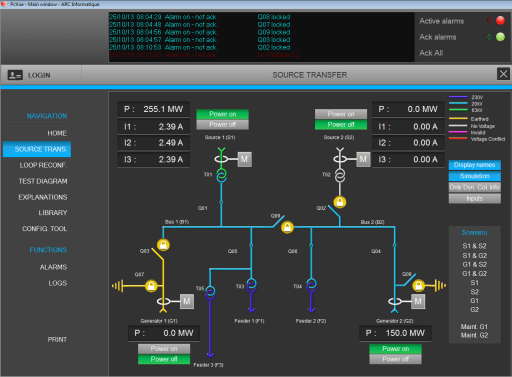Image resolution: width=512 pixels, height=377 pixels.
Task: Open the ALARMS function
Action: tap(53, 267)
